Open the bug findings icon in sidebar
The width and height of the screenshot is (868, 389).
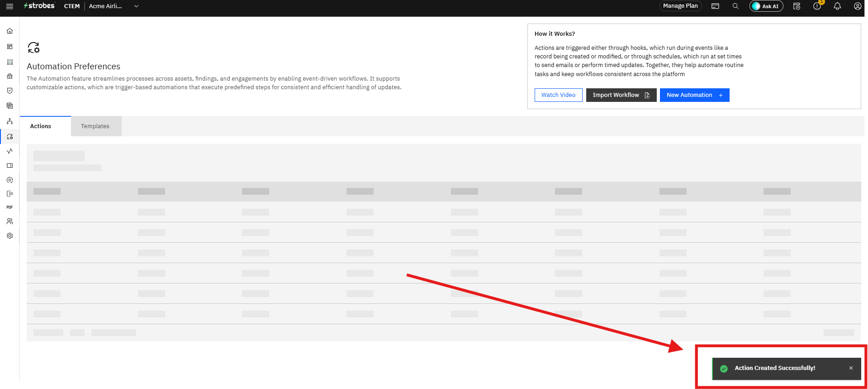[9, 76]
